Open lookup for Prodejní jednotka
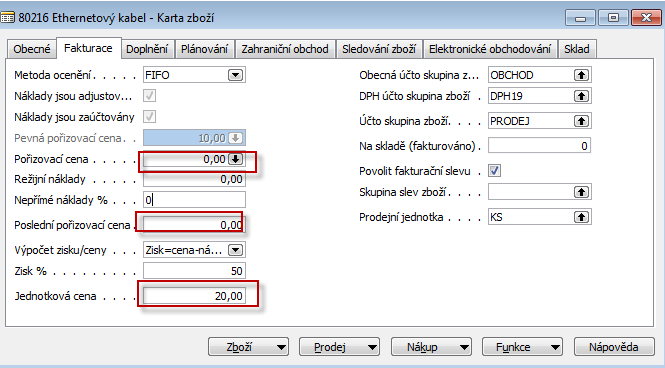Screen dimensions: 665x368 coord(581,217)
